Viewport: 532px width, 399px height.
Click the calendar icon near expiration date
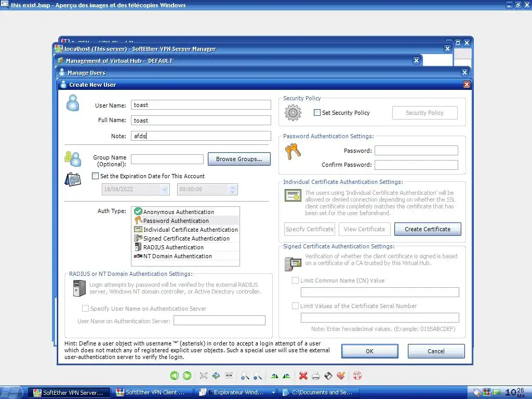pyautogui.click(x=73, y=179)
